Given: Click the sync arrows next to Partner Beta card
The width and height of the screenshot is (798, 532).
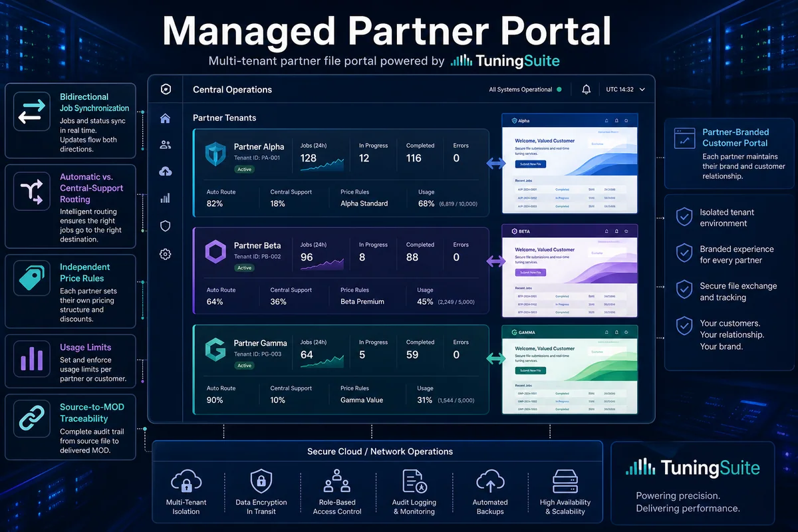Looking at the screenshot, I should pyautogui.click(x=495, y=261).
